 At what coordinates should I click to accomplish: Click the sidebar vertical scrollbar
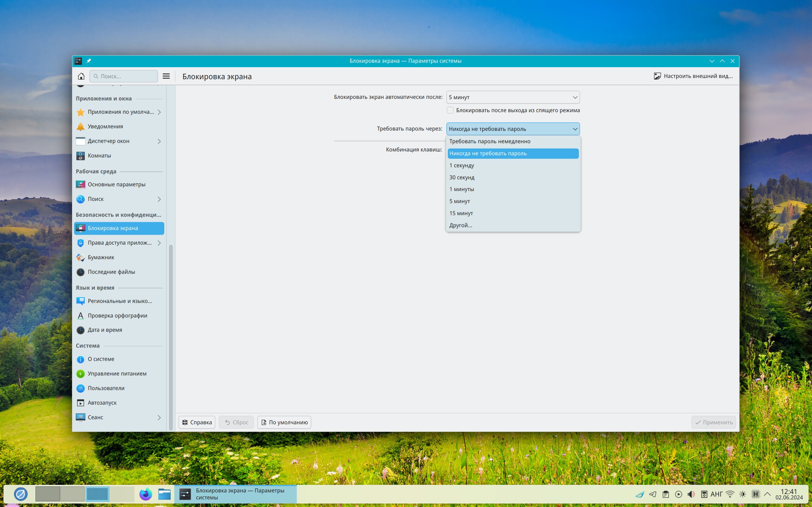click(x=171, y=335)
